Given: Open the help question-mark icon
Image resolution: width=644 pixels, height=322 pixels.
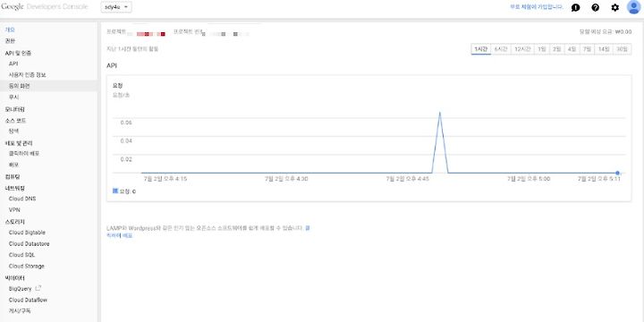Looking at the screenshot, I should tap(595, 7).
